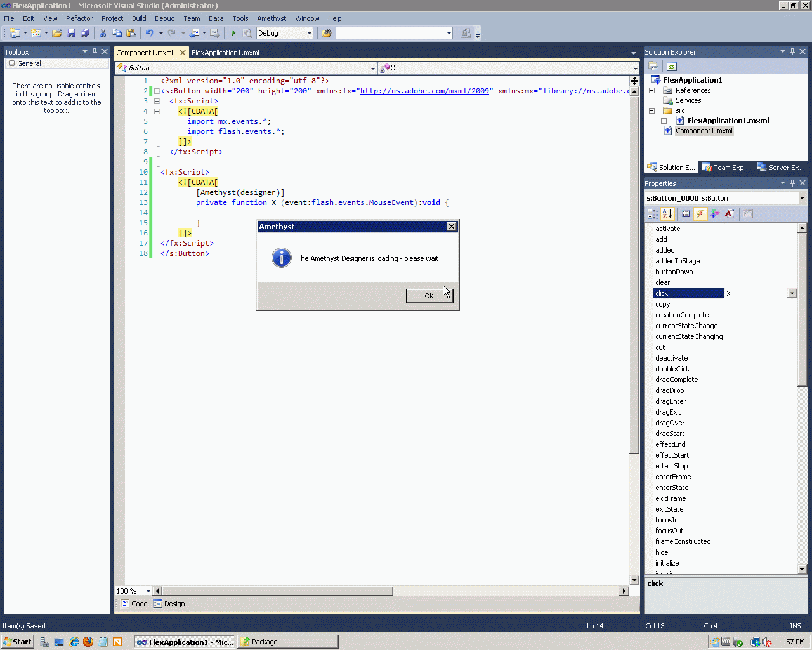This screenshot has width=812, height=650.
Task: Sort Properties alphabetically with A-Z icon
Action: point(667,214)
